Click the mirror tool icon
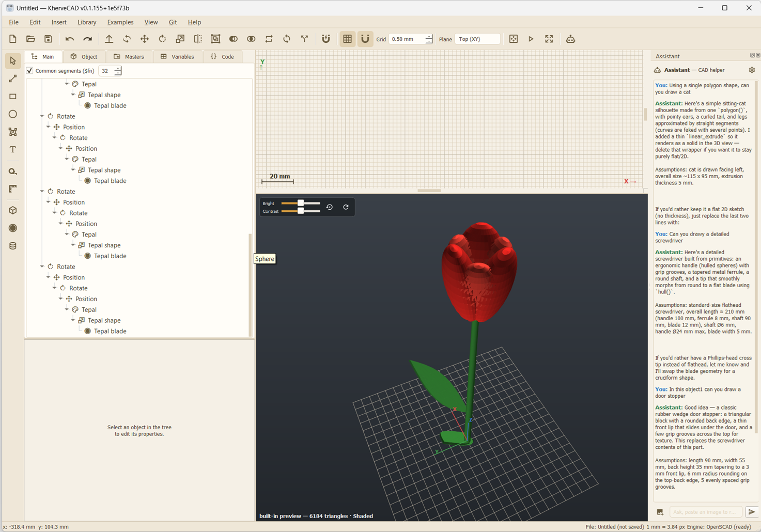The image size is (761, 532). pyautogui.click(x=198, y=39)
